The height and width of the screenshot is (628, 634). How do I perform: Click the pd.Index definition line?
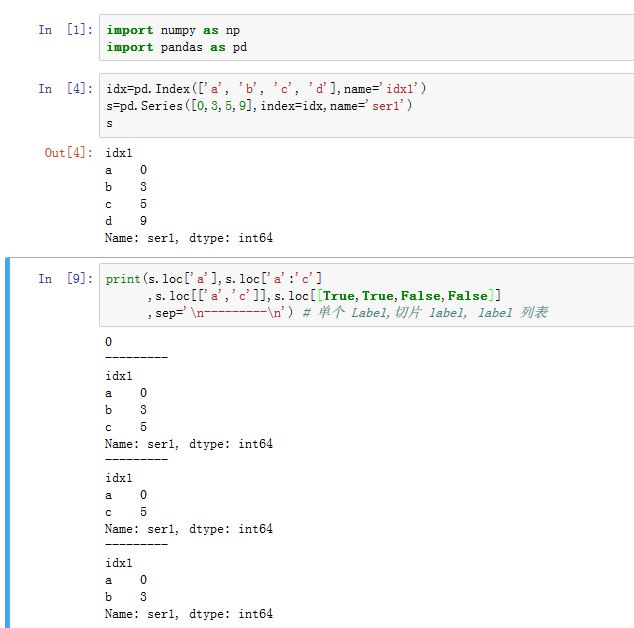[266, 89]
